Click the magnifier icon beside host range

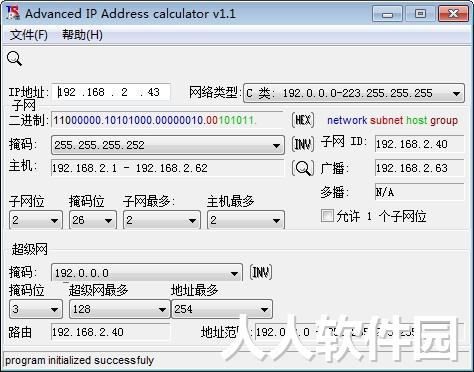tap(303, 168)
